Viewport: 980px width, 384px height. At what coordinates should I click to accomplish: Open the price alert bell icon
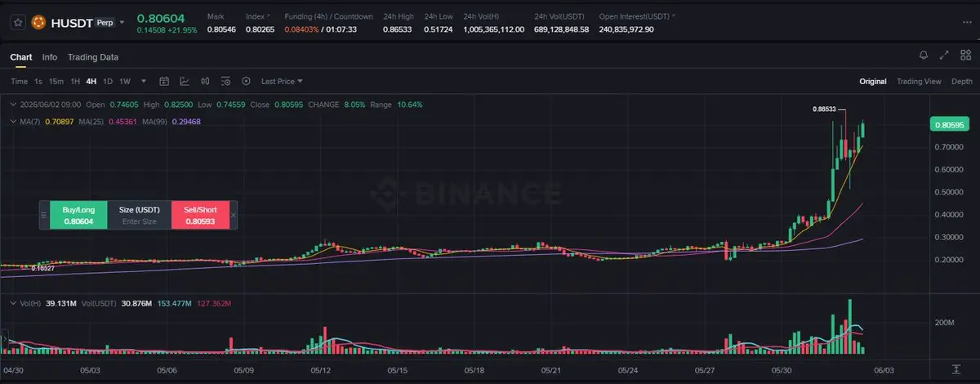pos(924,55)
